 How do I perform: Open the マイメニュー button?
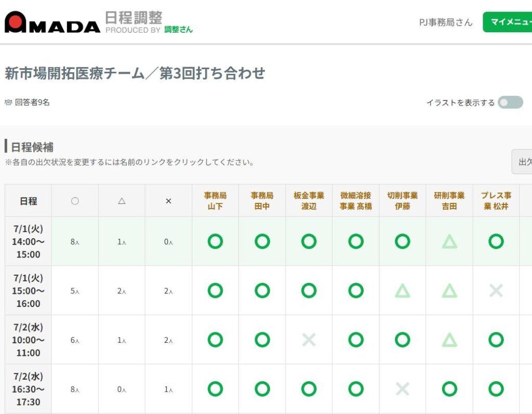click(507, 22)
